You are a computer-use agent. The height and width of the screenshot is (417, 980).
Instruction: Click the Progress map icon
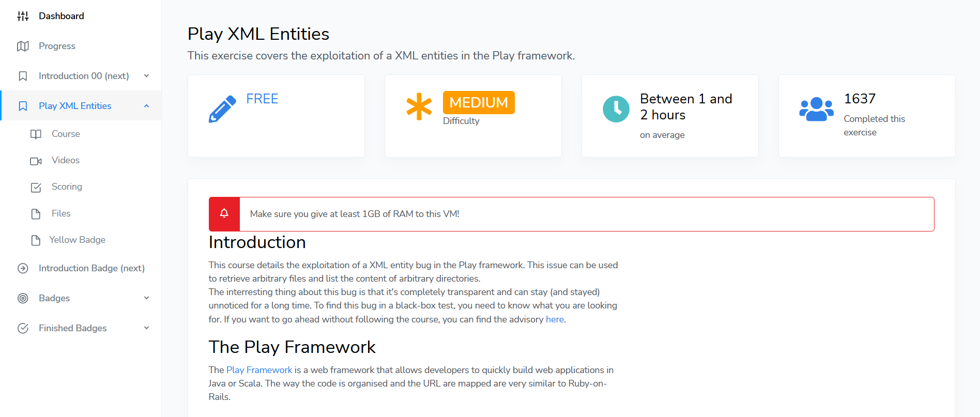23,46
